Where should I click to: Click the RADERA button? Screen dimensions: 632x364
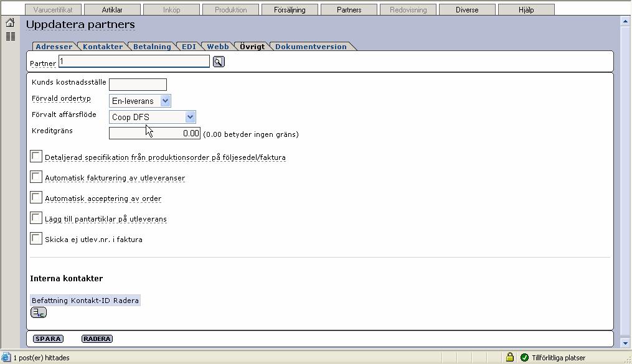(x=97, y=338)
